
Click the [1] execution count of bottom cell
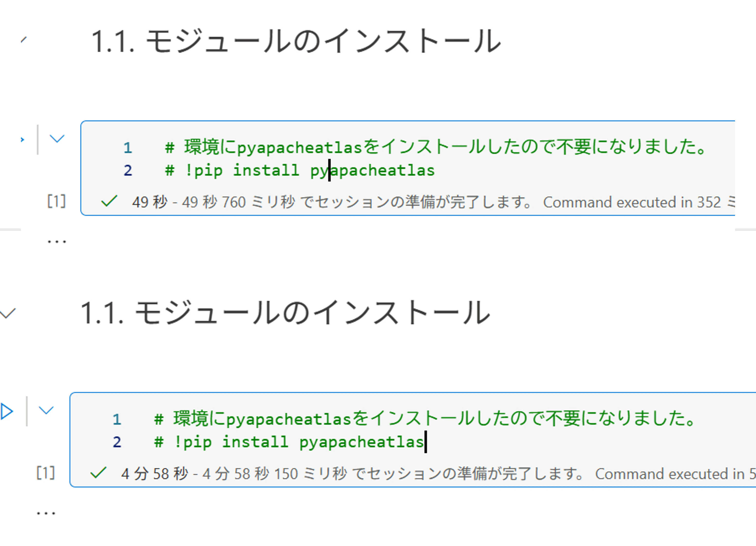pos(45,473)
